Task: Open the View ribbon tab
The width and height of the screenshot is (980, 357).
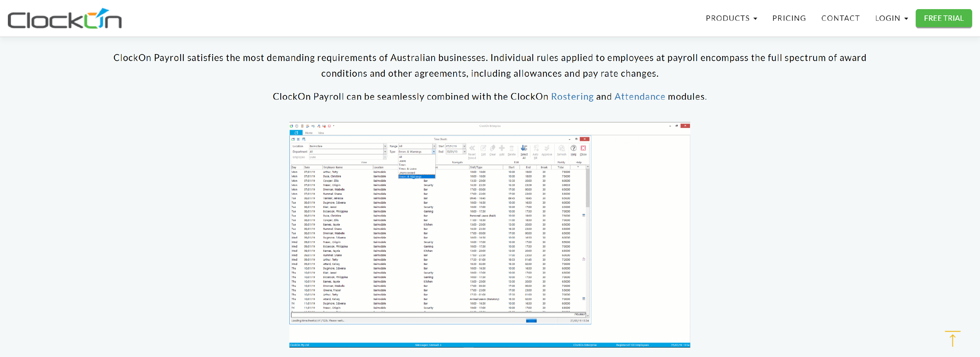Action: 321,133
